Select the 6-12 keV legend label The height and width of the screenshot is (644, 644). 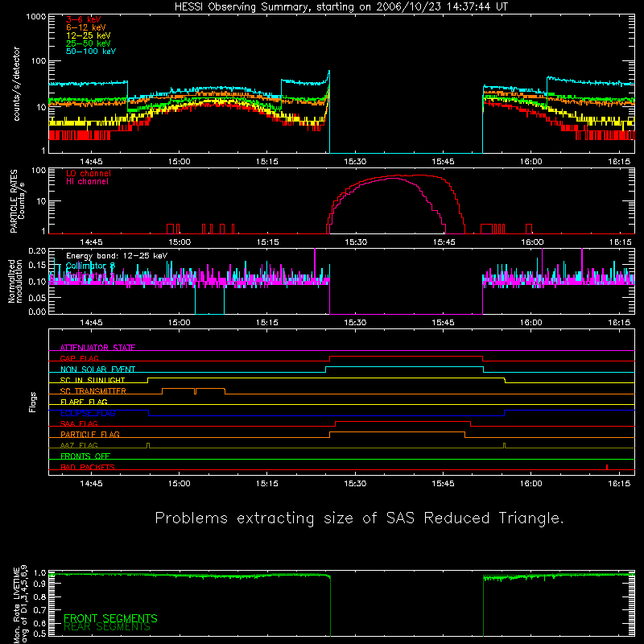[86, 27]
